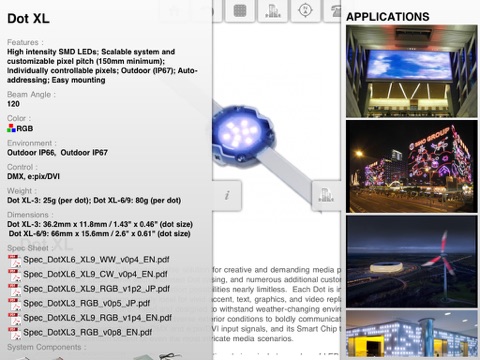480x360 pixels.
Task: Open Spec_DotXL6_XL9_RGB_v1p2_JP.pdf
Action: (89, 289)
